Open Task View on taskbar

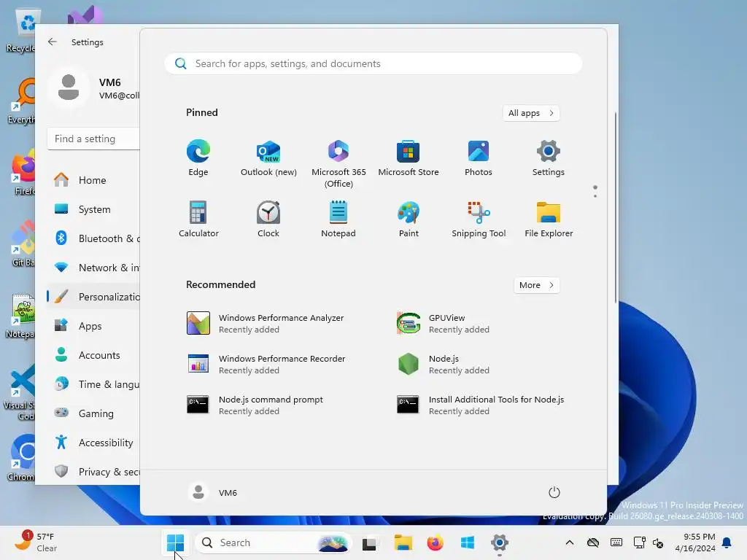369,542
